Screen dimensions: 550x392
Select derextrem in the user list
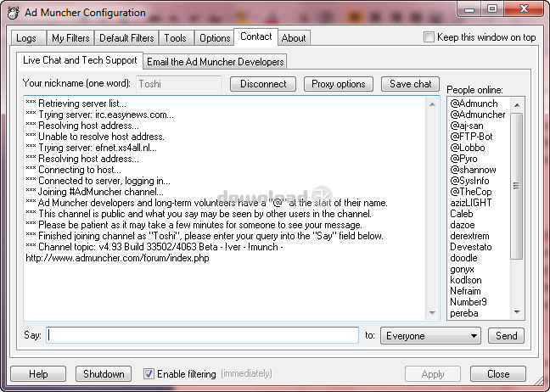tap(469, 236)
